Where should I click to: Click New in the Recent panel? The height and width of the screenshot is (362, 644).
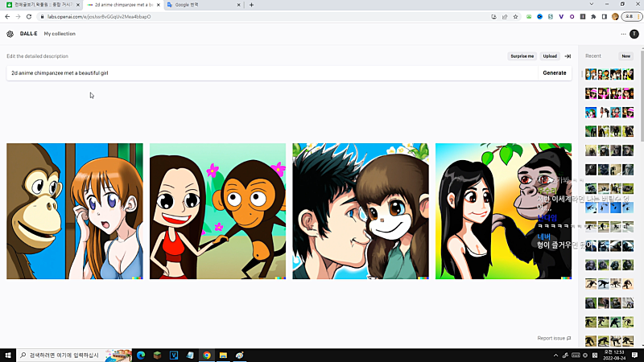[625, 56]
